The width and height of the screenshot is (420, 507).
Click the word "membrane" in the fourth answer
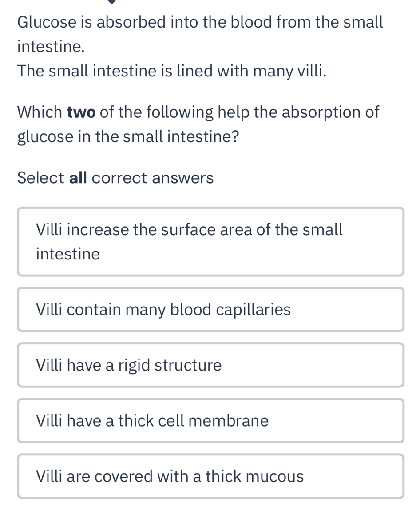(x=228, y=420)
